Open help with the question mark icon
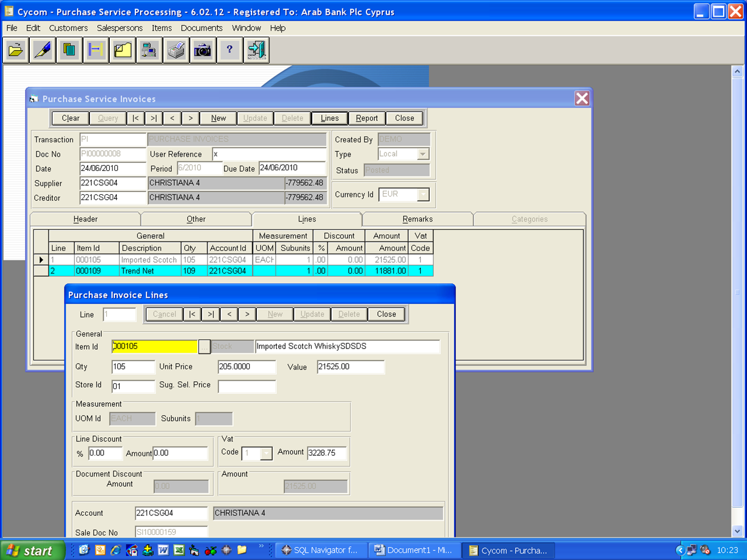Screen dimensions: 747x560 230,51
